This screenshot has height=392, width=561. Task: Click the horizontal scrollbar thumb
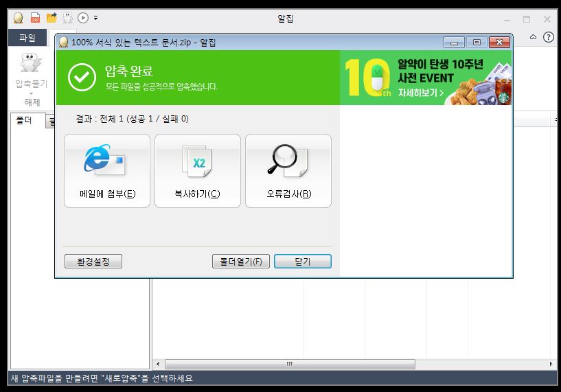290,364
